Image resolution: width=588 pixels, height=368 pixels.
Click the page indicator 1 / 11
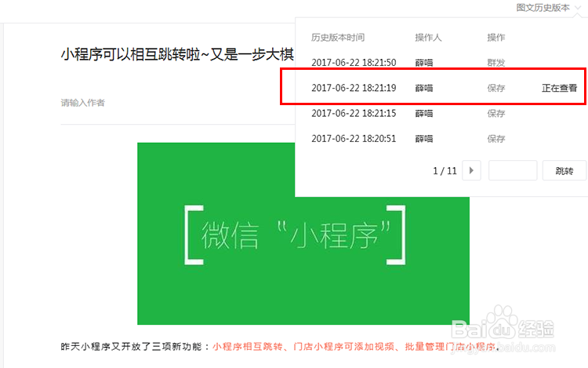[x=445, y=171]
